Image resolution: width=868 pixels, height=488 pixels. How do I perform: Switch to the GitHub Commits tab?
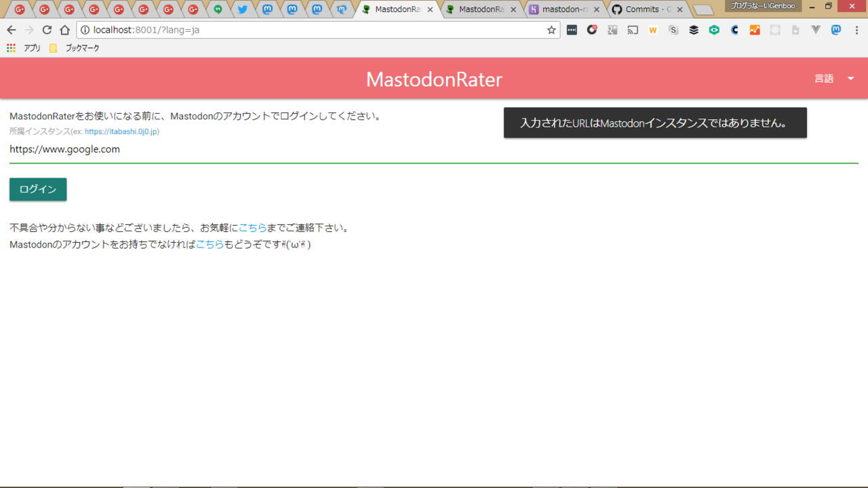click(648, 9)
